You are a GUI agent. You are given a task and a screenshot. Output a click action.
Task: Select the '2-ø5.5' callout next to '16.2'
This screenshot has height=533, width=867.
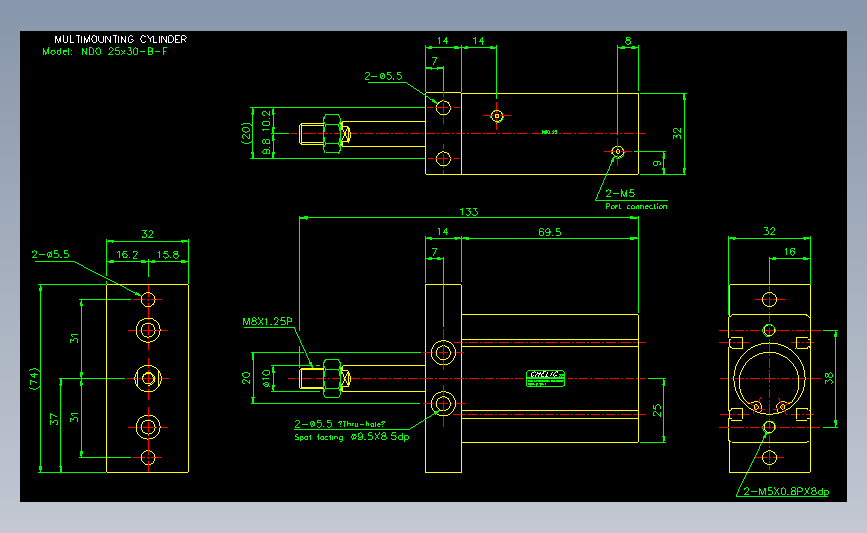coord(50,254)
